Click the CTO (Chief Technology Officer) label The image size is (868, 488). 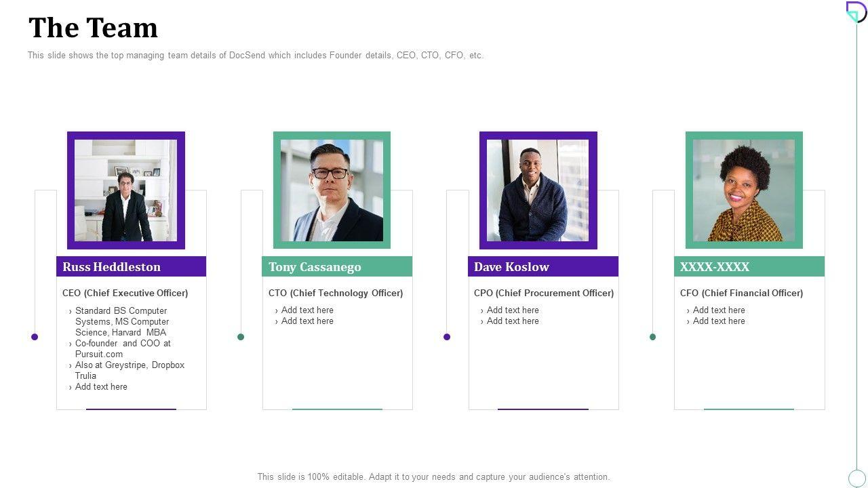(x=336, y=293)
